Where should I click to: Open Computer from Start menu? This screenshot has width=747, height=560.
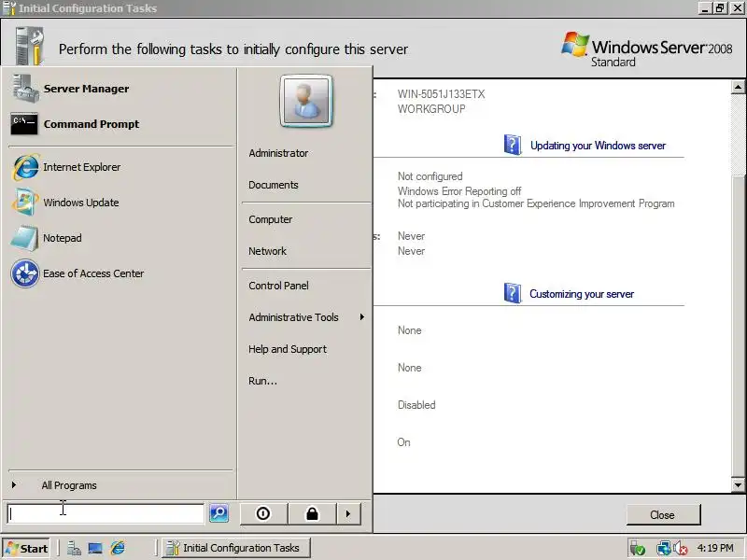[271, 219]
